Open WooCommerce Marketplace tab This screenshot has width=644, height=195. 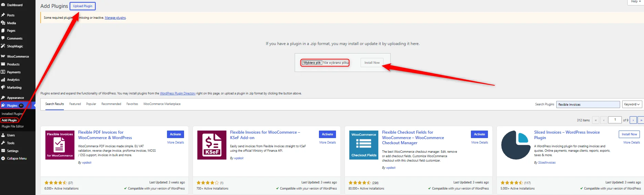(x=162, y=104)
